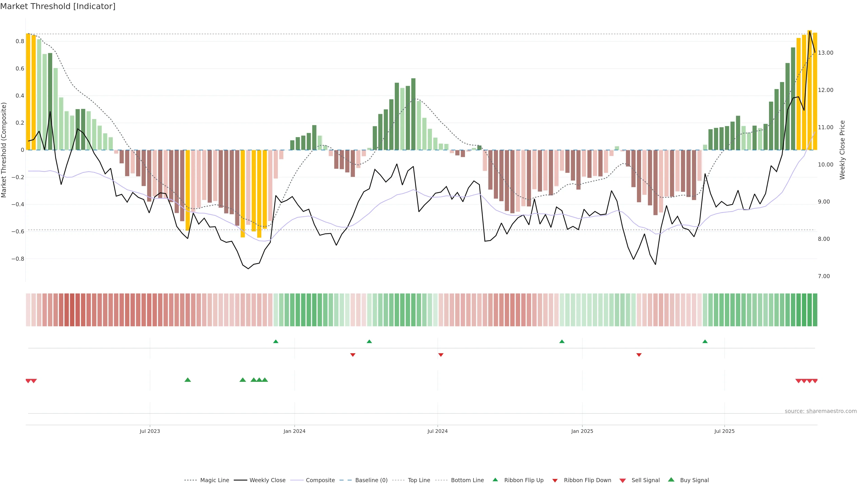Toggle Baseline (0) legend entry
868x488 pixels.
click(371, 480)
